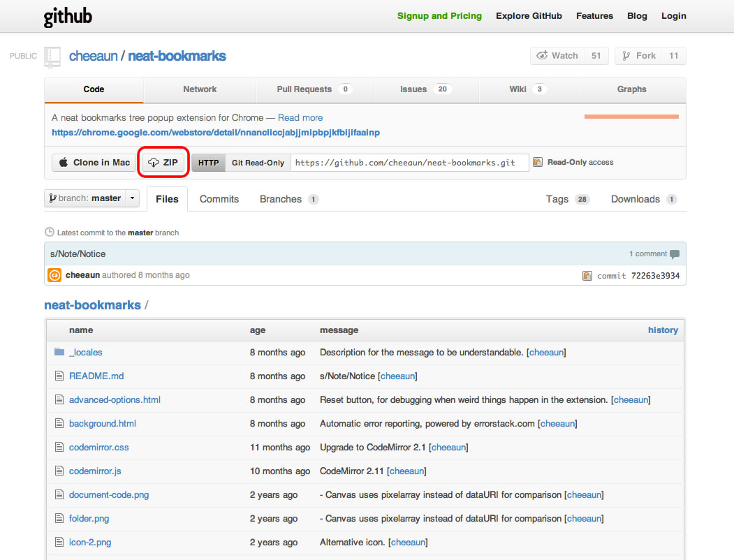Open codemirror.js file
This screenshot has width=734, height=560.
(95, 471)
